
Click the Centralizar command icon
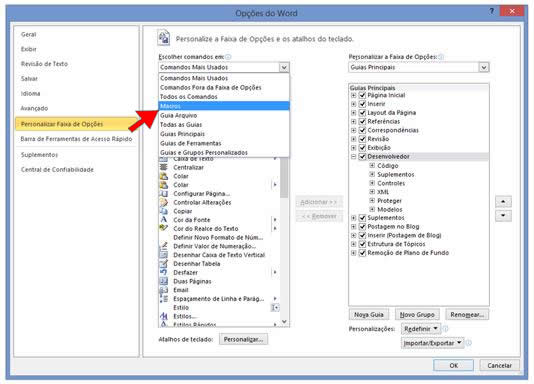[x=164, y=167]
